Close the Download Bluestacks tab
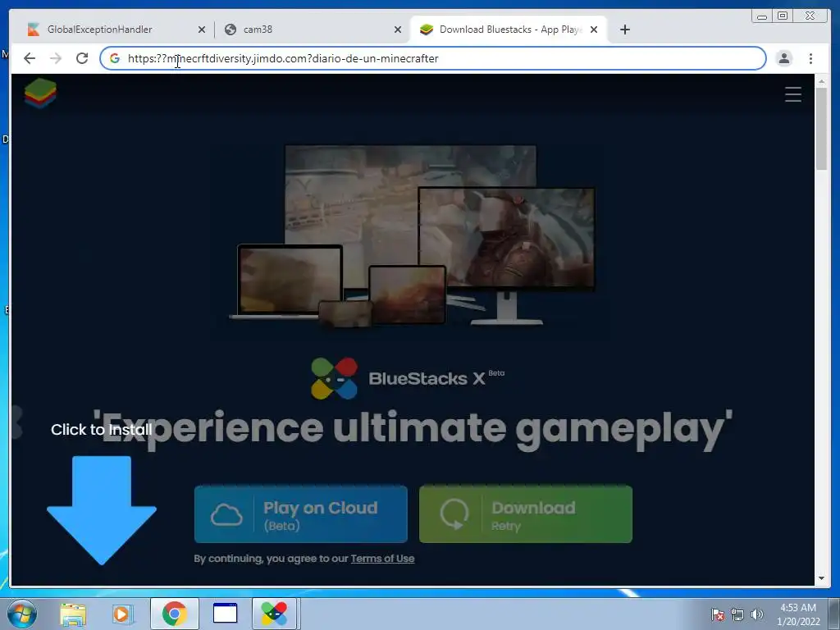This screenshot has width=840, height=630. coord(594,30)
